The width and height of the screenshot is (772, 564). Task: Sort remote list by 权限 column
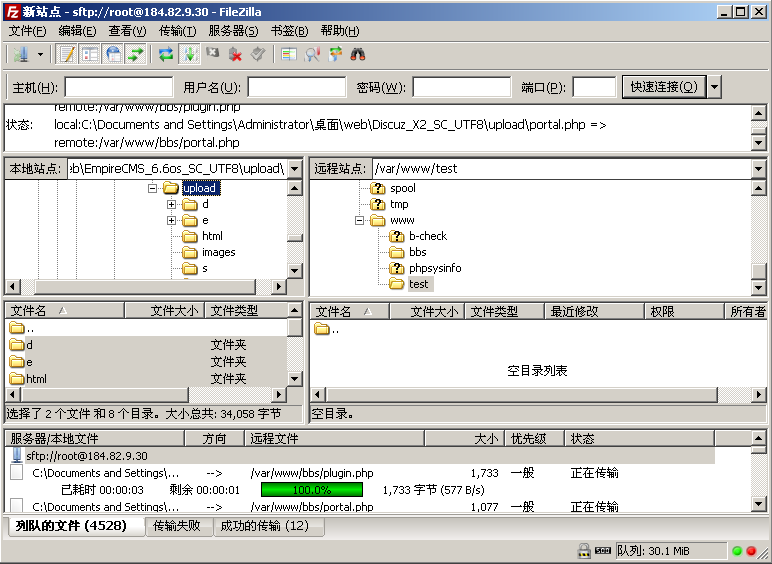(x=684, y=312)
